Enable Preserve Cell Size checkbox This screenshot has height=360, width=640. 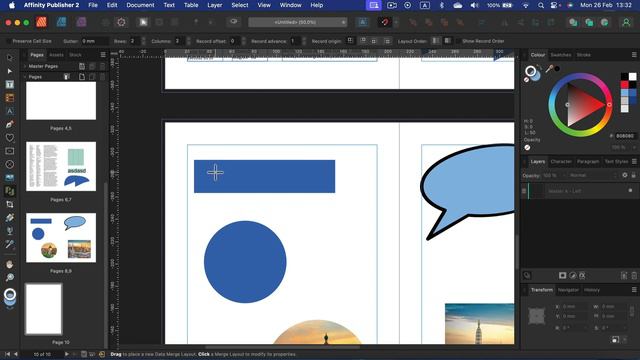point(9,41)
